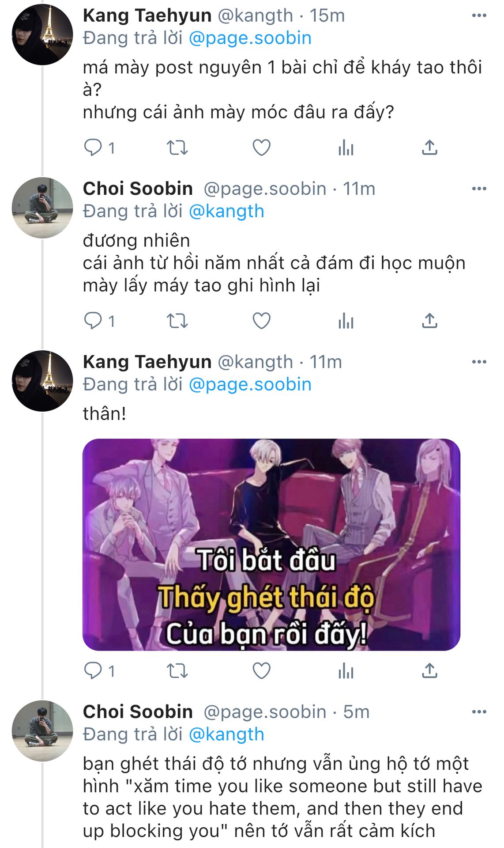Open the @kangth mention in Soobin's 5m reply
504x848 pixels.
[x=226, y=734]
